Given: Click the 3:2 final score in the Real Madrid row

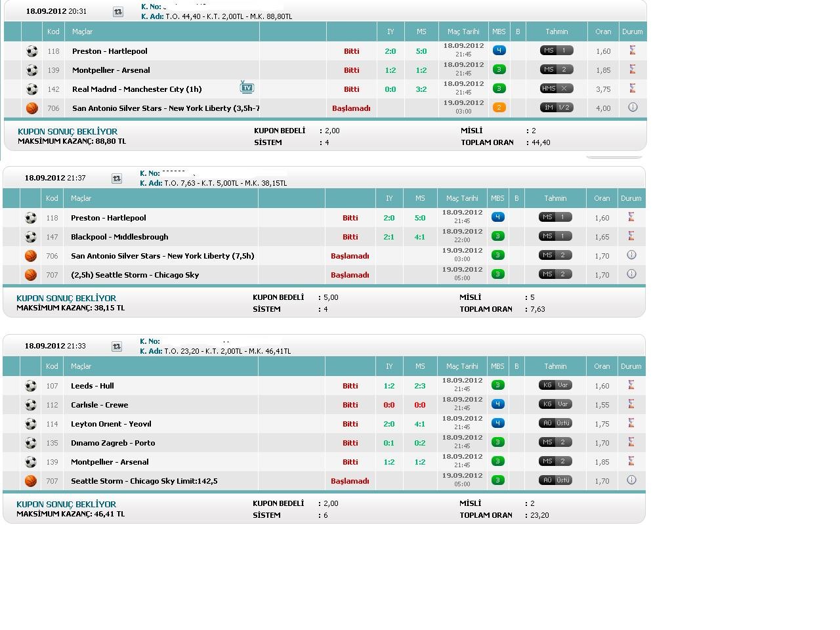Looking at the screenshot, I should [x=421, y=89].
